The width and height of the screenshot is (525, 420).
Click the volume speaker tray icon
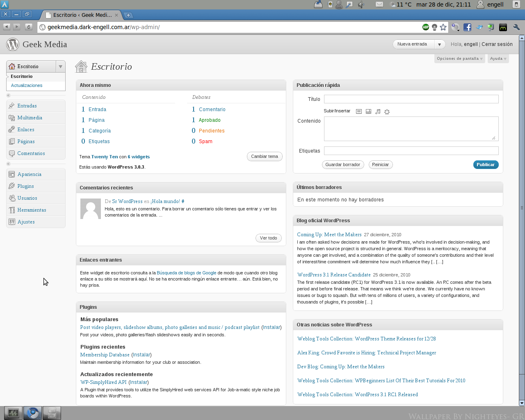point(361,5)
